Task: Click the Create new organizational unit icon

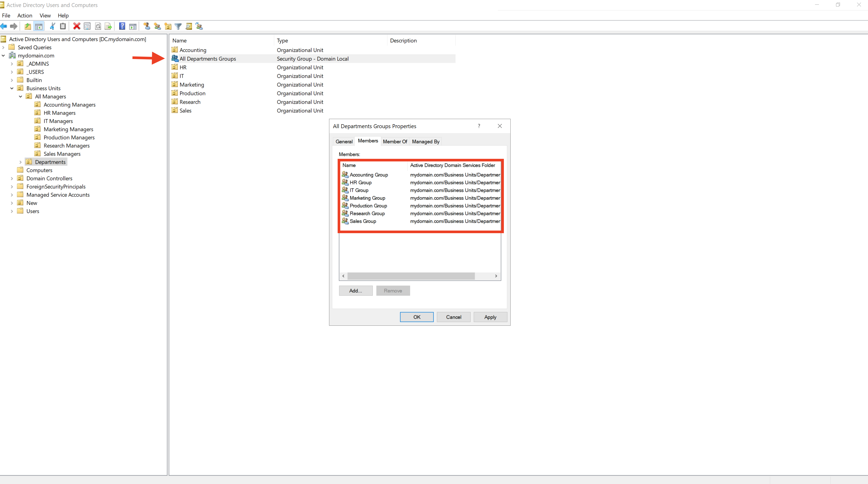Action: (168, 26)
